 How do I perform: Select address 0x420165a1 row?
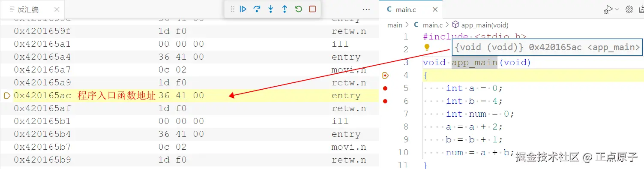pyautogui.click(x=42, y=44)
